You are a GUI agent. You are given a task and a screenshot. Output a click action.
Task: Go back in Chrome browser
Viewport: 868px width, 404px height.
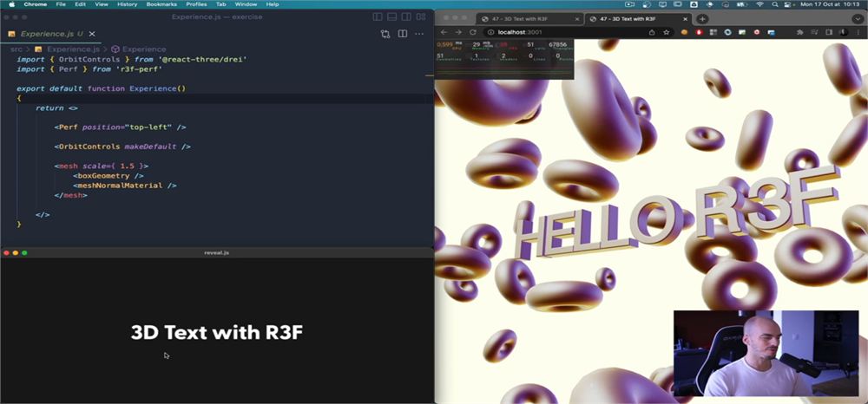[444, 32]
